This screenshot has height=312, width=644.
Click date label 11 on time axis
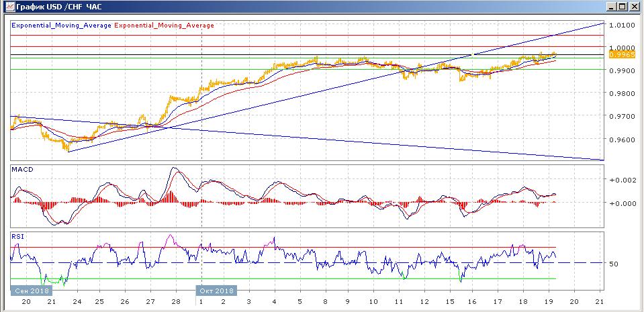tap(398, 302)
